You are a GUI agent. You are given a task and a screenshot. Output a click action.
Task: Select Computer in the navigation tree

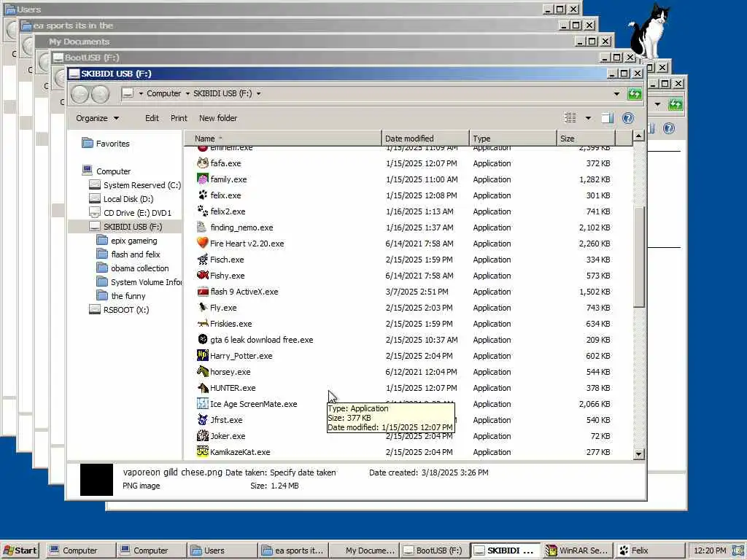pos(107,171)
